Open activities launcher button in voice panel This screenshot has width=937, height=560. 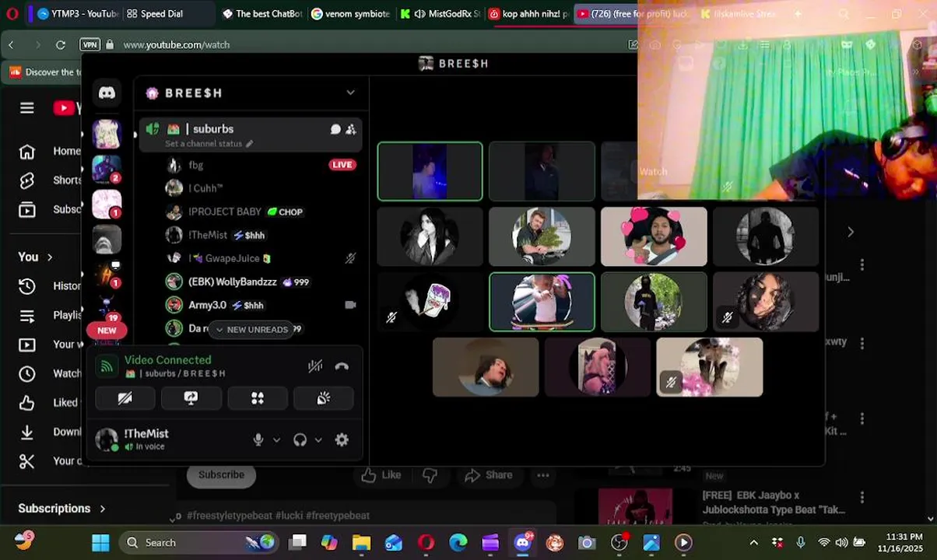[x=258, y=398]
